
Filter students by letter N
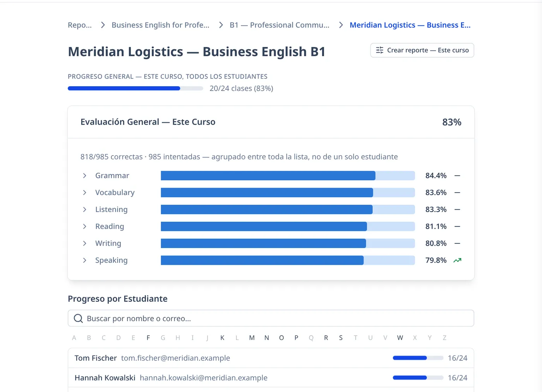tap(267, 338)
